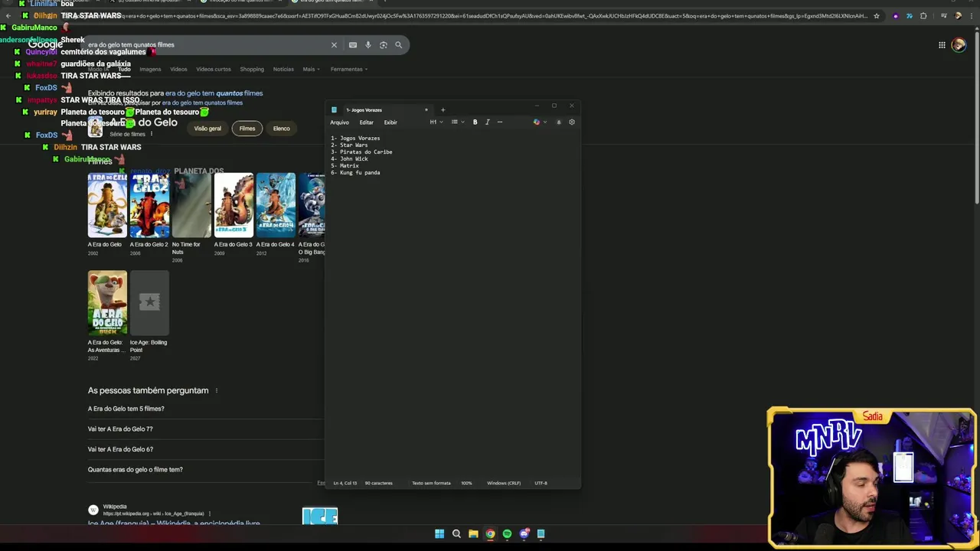Switch to Shopping search tab
Screen dimensions: 980x551
point(252,69)
